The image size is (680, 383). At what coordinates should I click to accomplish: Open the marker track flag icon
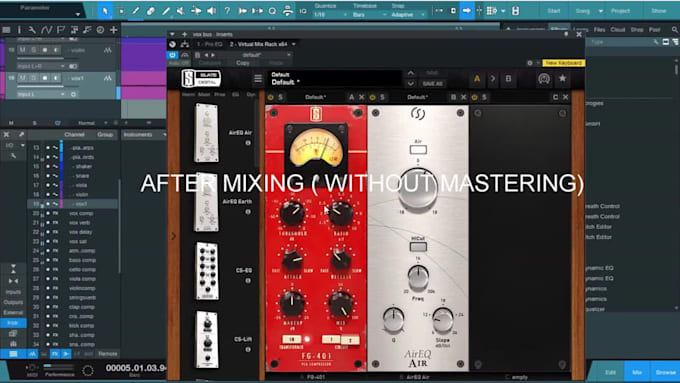[x=60, y=30]
